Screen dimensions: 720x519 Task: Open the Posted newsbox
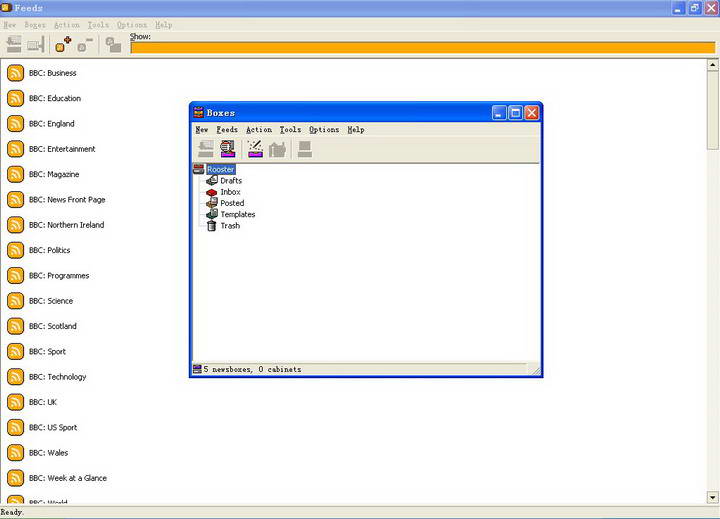click(232, 203)
